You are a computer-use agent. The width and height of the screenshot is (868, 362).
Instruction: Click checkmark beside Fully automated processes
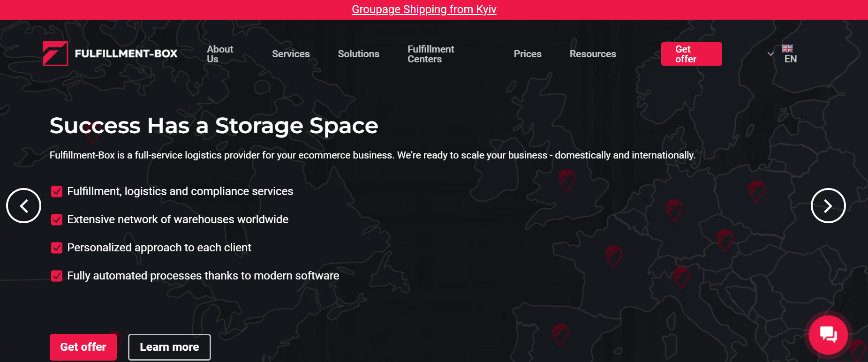(57, 276)
